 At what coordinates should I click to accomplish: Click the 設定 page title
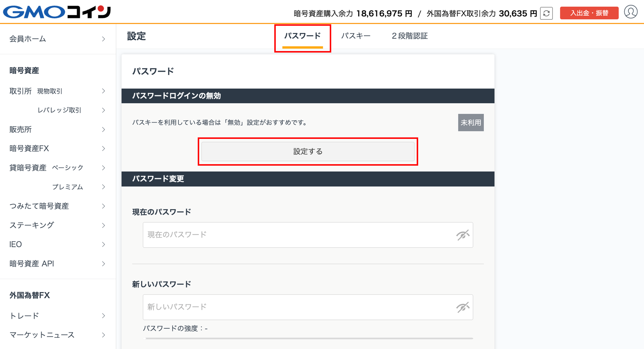137,36
